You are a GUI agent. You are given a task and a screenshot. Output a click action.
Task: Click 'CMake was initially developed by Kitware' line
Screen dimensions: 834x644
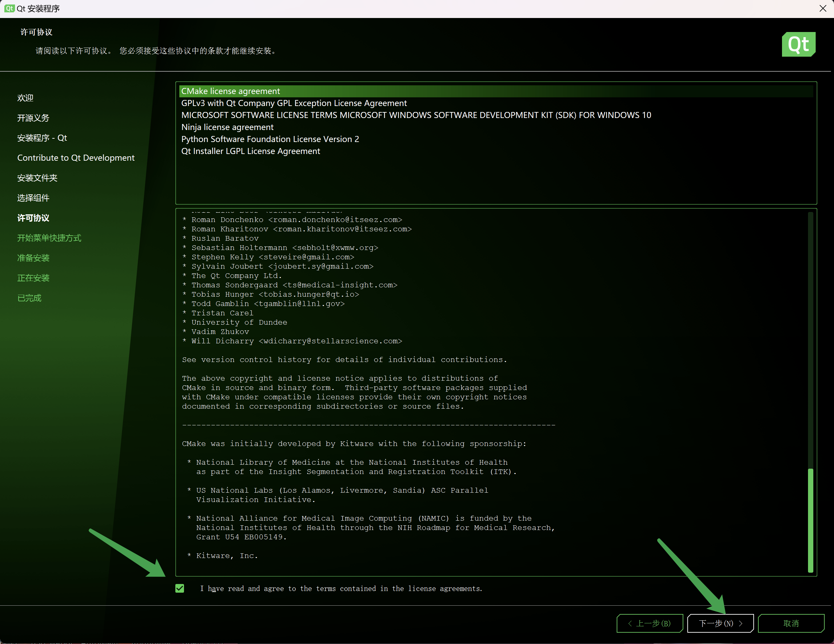tap(354, 444)
